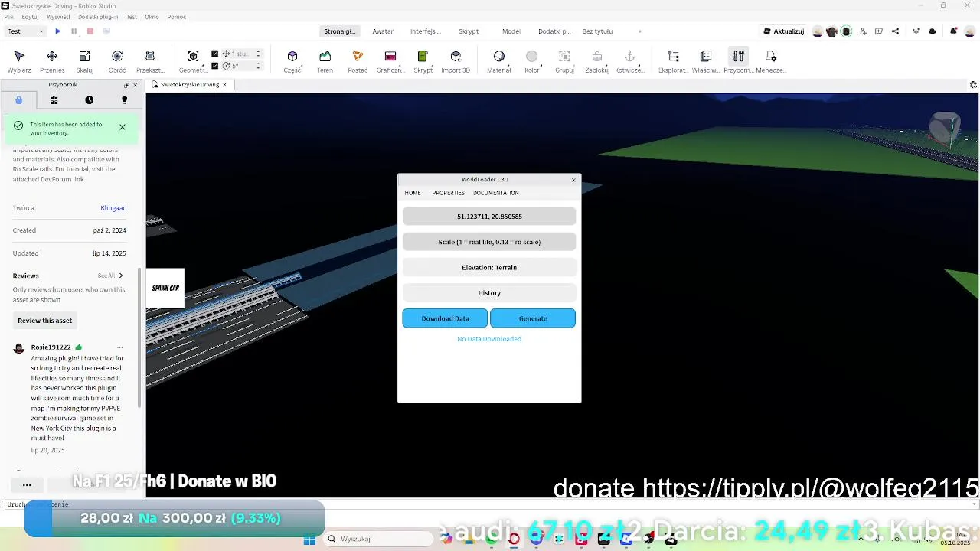Open the Wyświetl menu

(x=58, y=16)
